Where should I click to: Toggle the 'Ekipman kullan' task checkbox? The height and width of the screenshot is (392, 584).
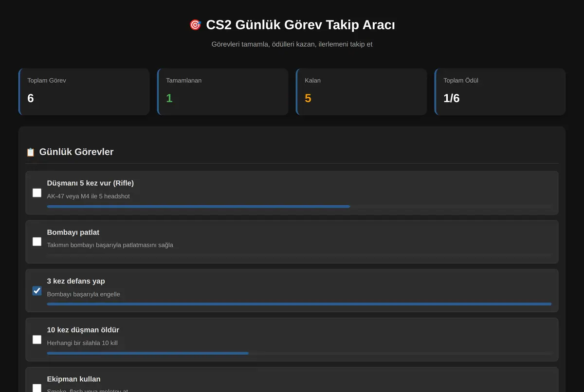click(x=37, y=388)
